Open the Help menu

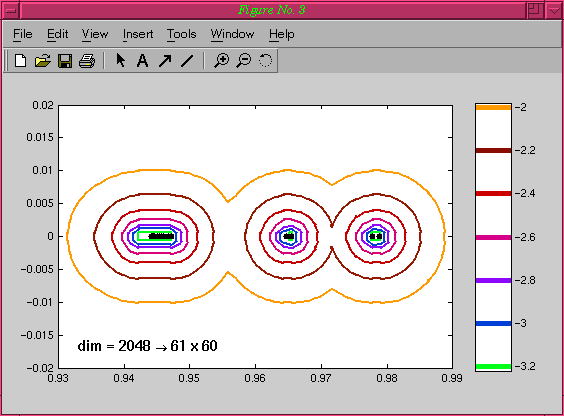(x=282, y=34)
